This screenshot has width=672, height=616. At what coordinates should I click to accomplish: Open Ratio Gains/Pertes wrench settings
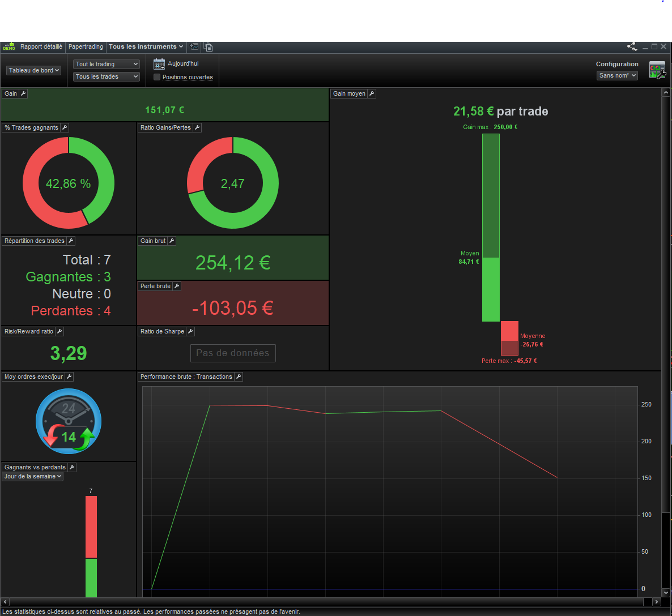(197, 127)
